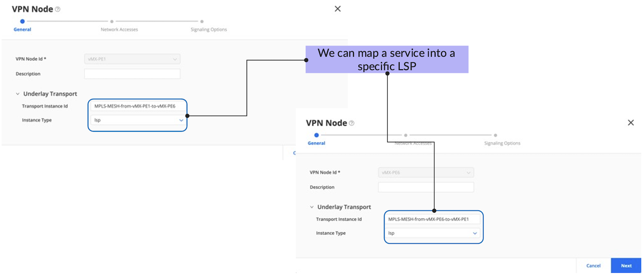The width and height of the screenshot is (644, 276).
Task: Click VPN Node Id label in left dialog
Action: [31, 59]
